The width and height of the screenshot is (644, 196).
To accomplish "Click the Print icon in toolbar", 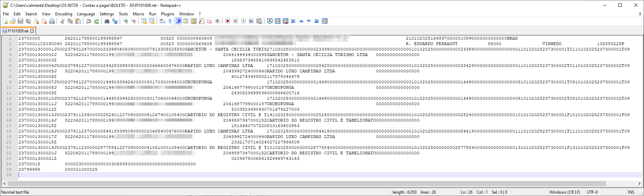I will [52, 21].
